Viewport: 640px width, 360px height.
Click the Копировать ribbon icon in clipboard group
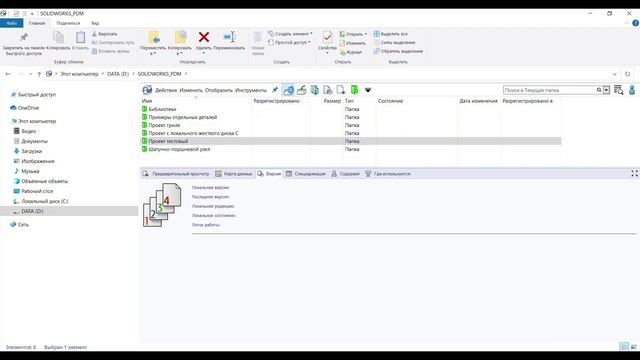point(58,38)
